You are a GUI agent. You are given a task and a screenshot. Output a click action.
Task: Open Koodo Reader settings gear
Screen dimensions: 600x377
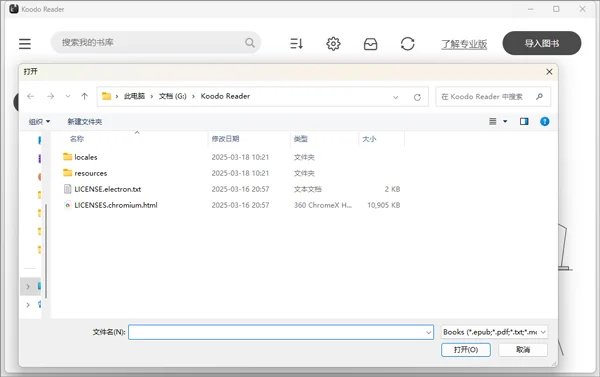(333, 44)
